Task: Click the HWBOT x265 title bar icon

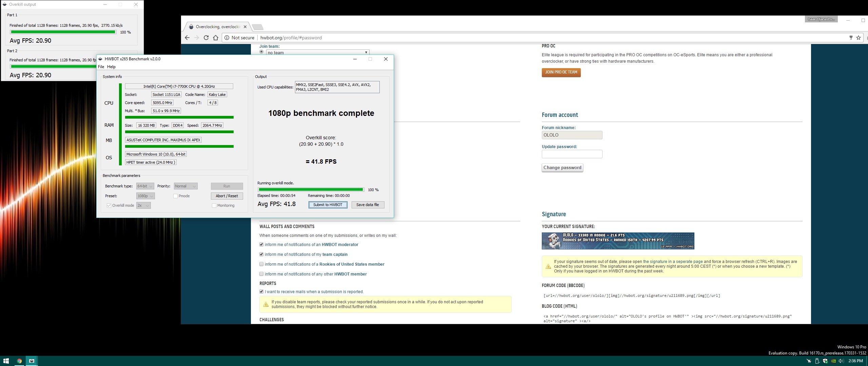Action: [x=101, y=59]
